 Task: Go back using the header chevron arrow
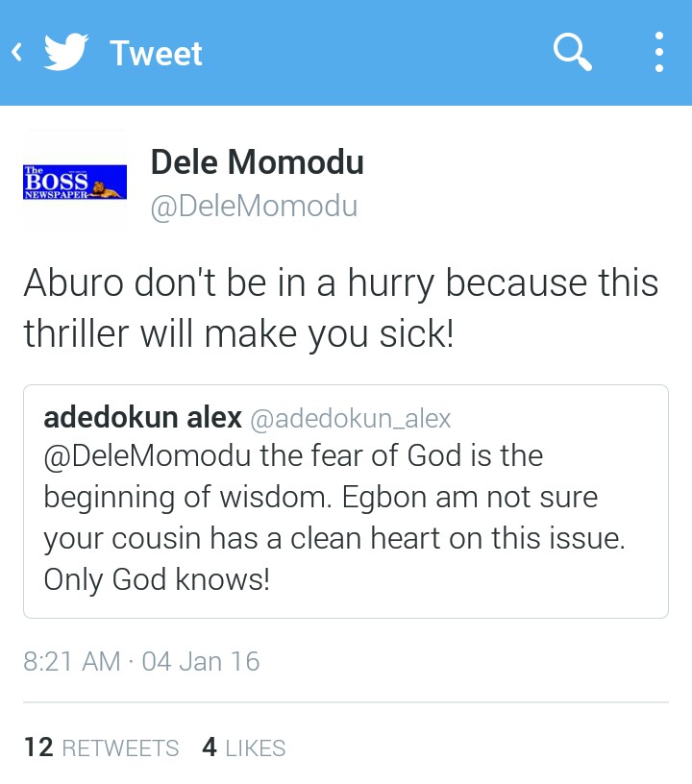click(x=16, y=53)
